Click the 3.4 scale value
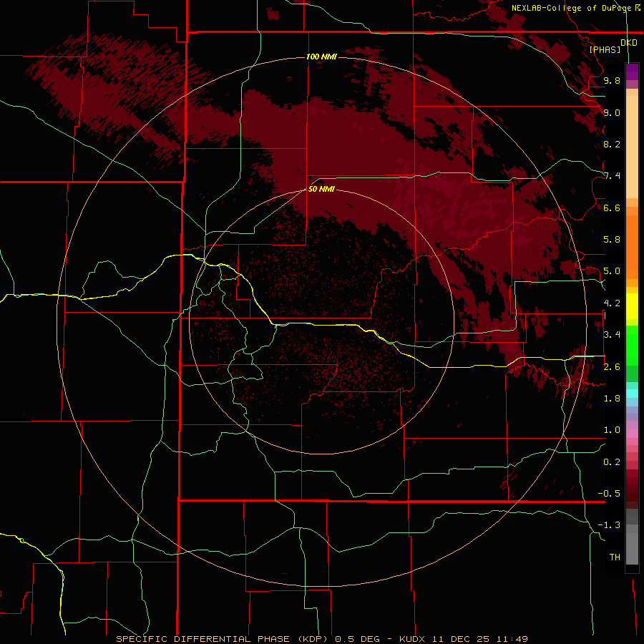This screenshot has height=644, width=644. point(612,335)
